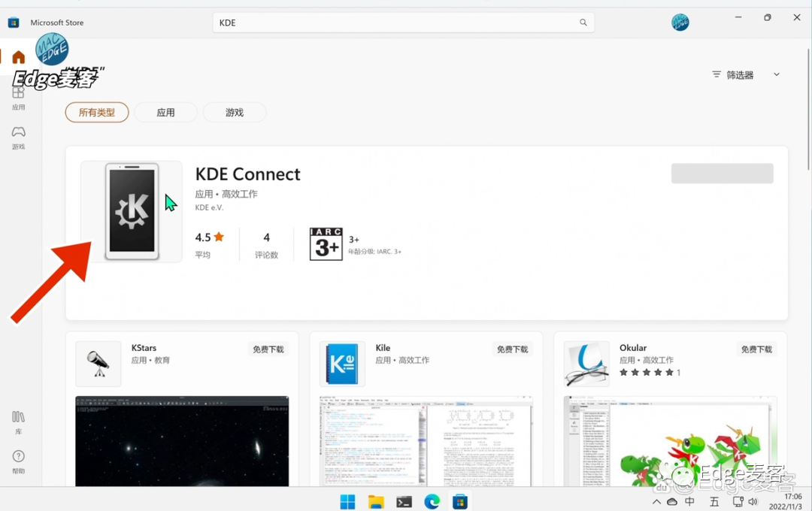Click KStars category 应用 • 教育

point(150,361)
